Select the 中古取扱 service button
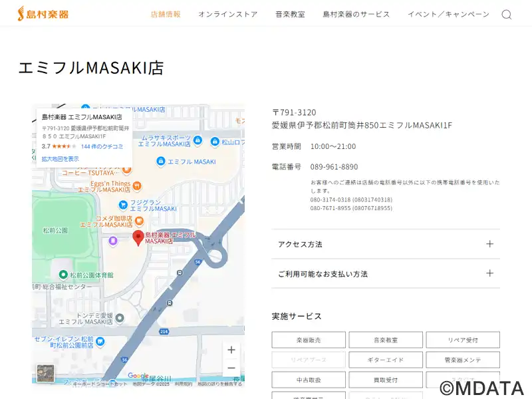 309,380
